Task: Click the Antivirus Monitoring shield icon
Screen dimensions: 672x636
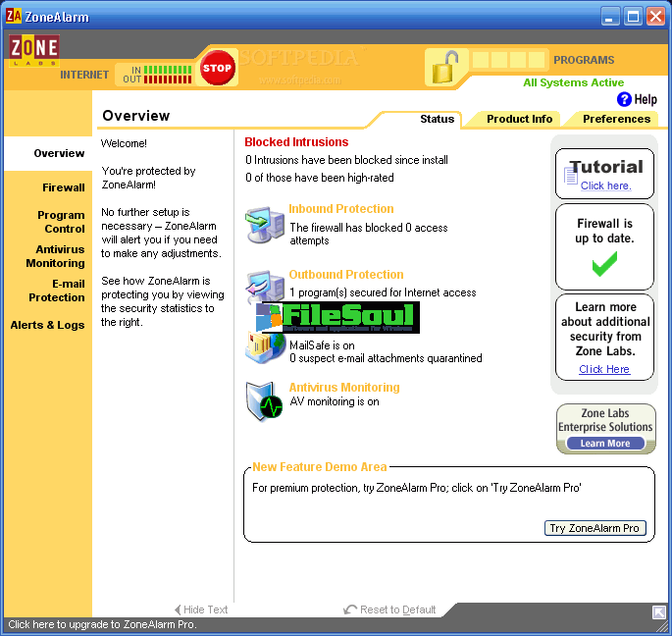Action: click(264, 401)
